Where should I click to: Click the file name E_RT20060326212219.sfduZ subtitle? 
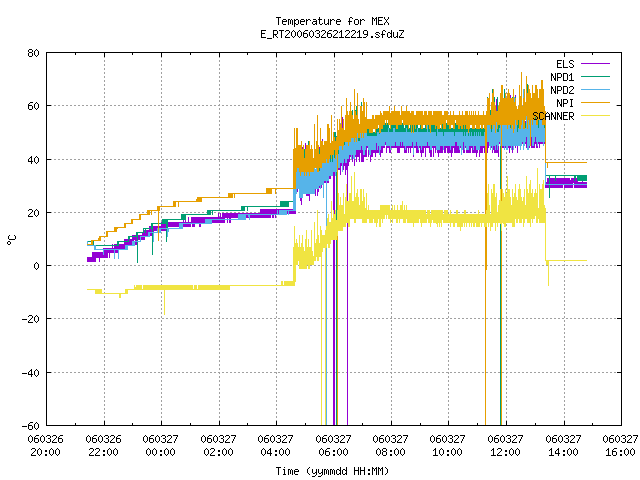tap(332, 34)
